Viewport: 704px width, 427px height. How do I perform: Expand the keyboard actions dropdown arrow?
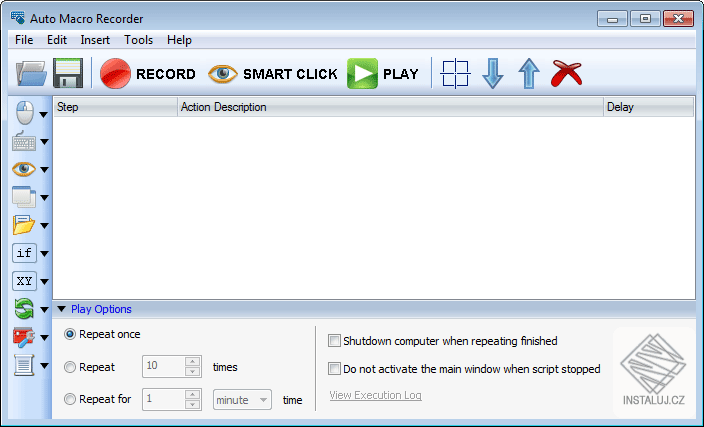(44, 142)
